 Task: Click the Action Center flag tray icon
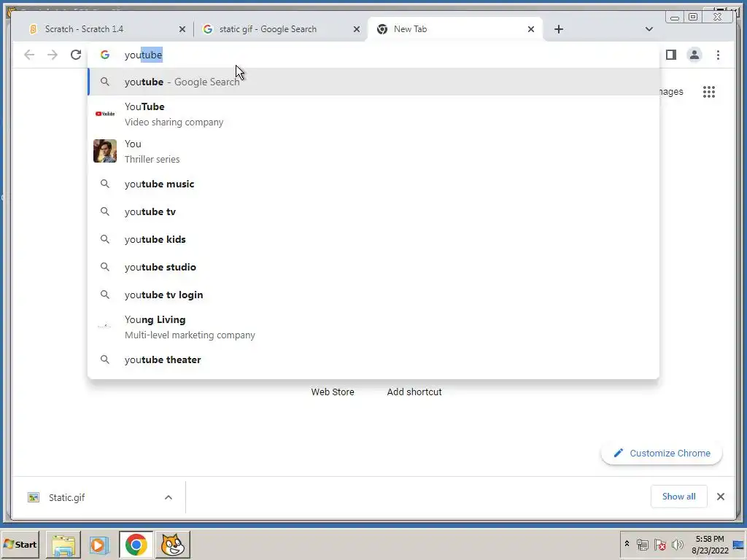tap(659, 544)
